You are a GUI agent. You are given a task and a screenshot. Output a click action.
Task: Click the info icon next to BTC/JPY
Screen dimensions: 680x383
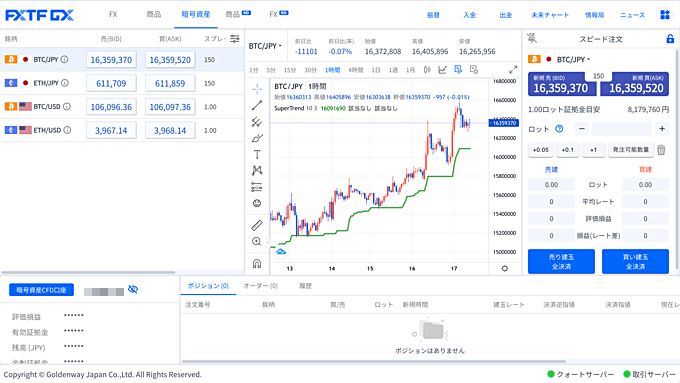(x=64, y=59)
